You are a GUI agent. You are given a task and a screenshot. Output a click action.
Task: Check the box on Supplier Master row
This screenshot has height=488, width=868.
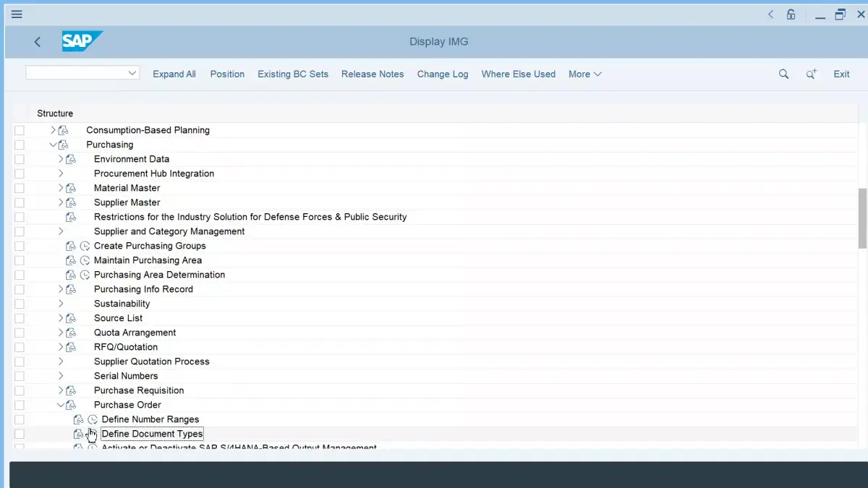20,202
